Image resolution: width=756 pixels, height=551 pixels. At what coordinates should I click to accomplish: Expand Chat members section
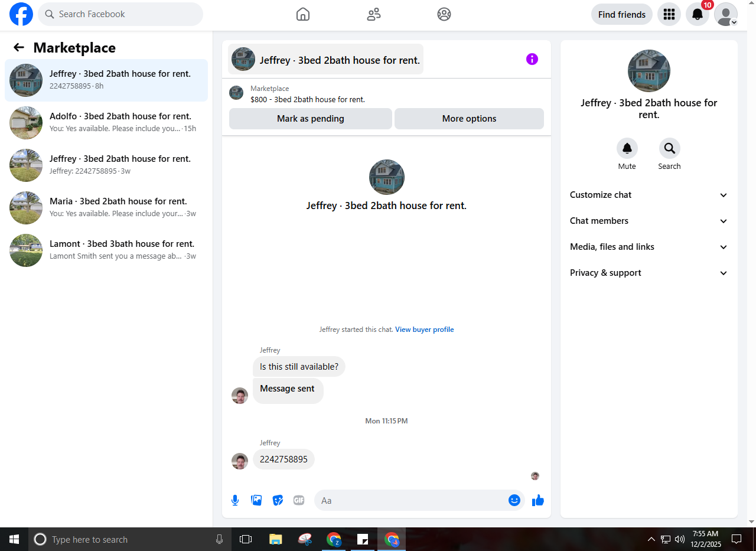tap(649, 221)
